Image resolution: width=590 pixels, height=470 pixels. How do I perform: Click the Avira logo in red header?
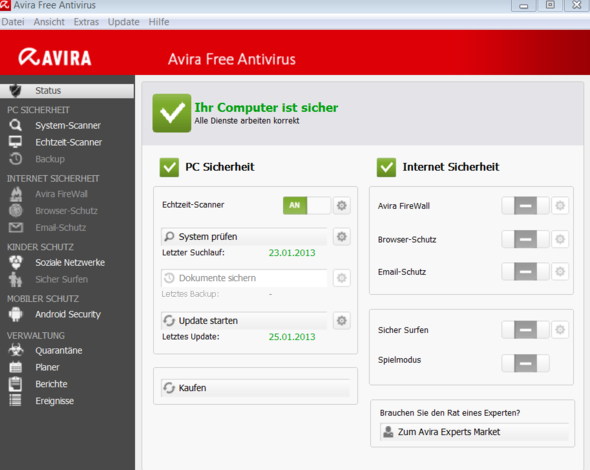click(x=55, y=58)
